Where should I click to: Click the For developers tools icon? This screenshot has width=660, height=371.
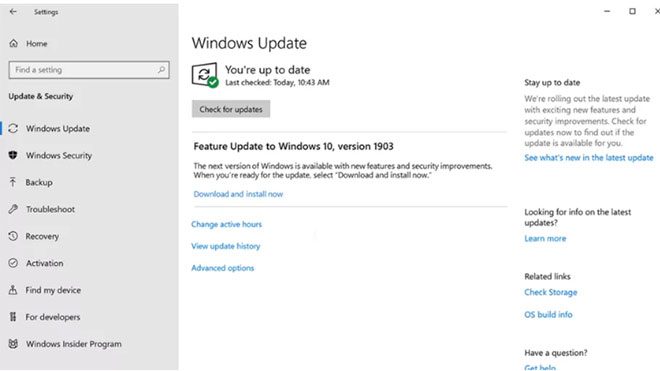(x=13, y=317)
